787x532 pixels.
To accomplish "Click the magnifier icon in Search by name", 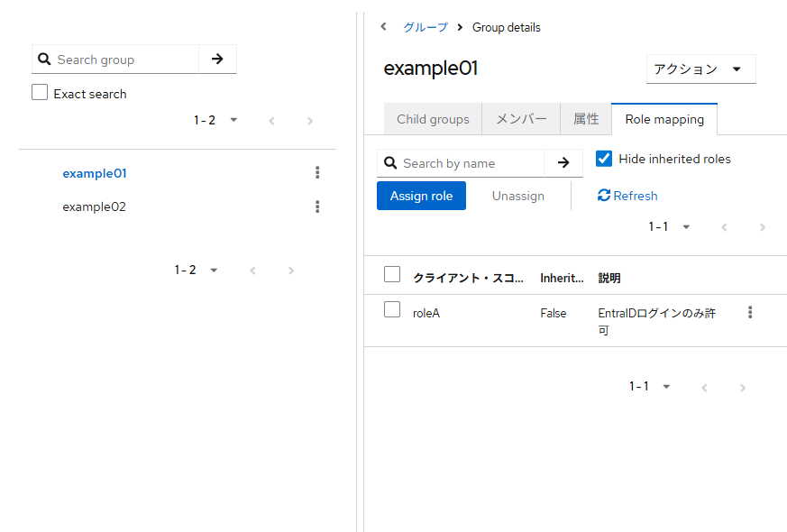I will (x=390, y=162).
